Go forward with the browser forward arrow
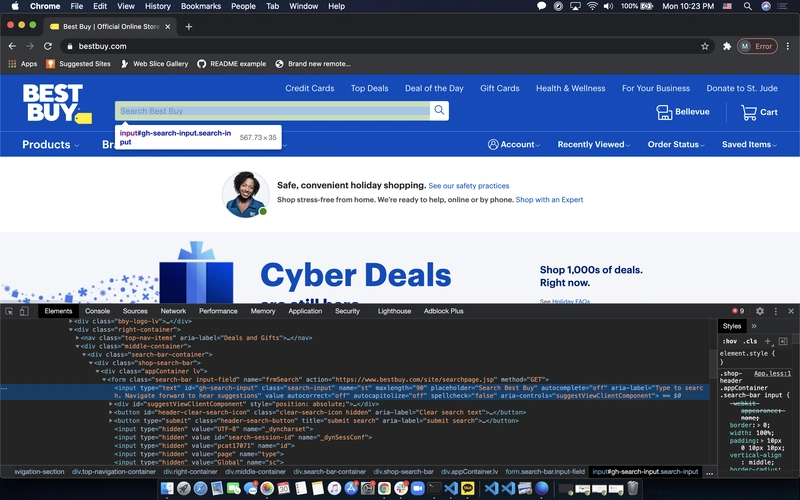The image size is (800, 500). pos(30,46)
